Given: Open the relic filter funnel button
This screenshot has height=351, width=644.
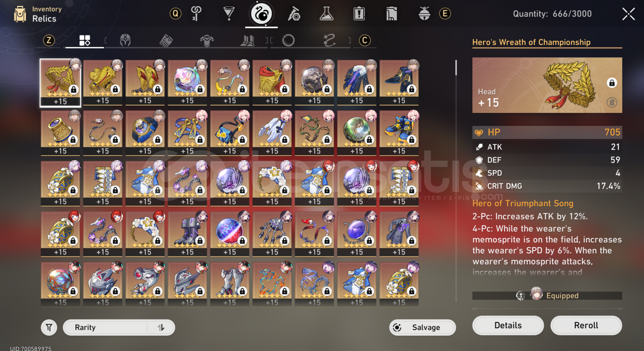Looking at the screenshot, I should pos(49,327).
